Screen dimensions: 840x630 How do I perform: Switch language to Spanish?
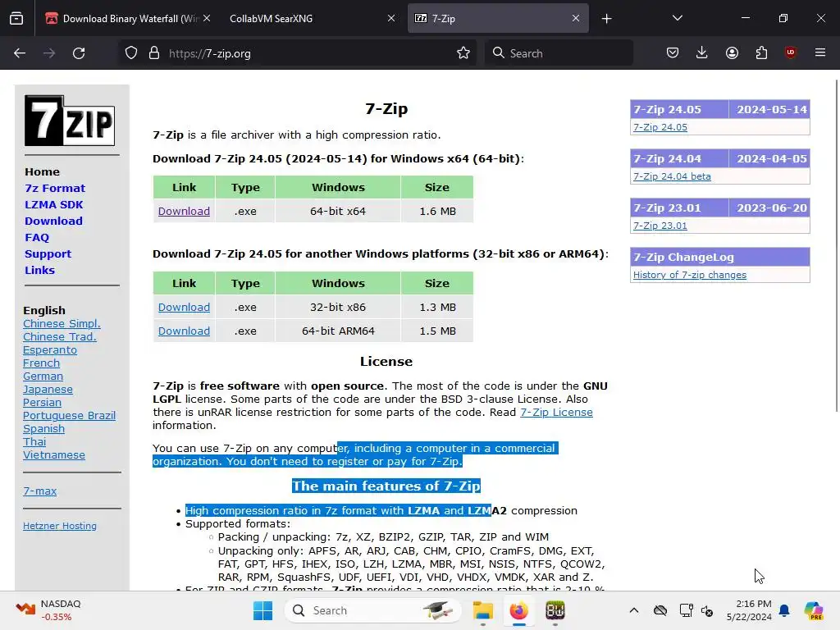click(43, 428)
